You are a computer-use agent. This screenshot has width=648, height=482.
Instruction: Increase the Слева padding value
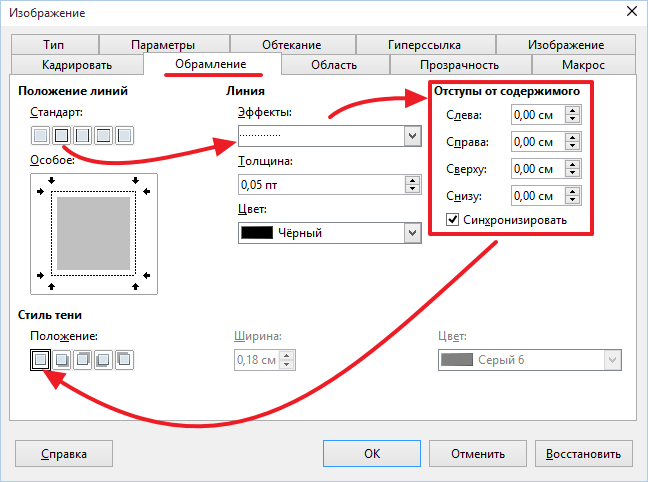point(572,111)
